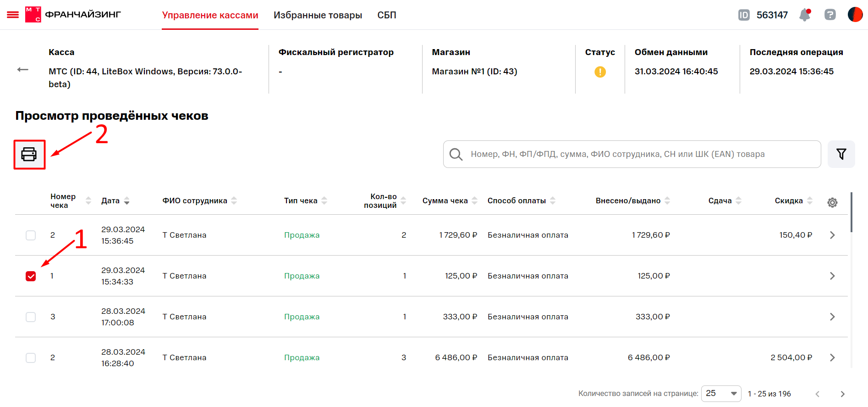Click data exchange time 31.03.2024 16:40:45
The image size is (868, 407).
[676, 72]
